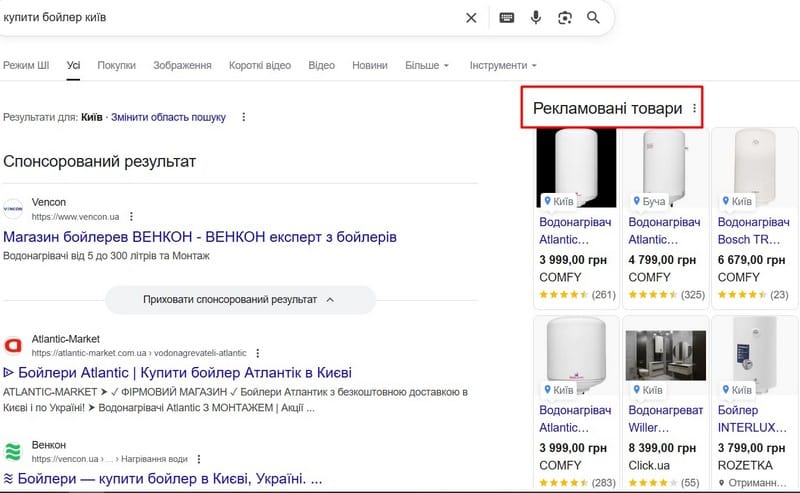The width and height of the screenshot is (800, 493).
Task: Open the 'Покупки' tab
Action: pyautogui.click(x=116, y=65)
